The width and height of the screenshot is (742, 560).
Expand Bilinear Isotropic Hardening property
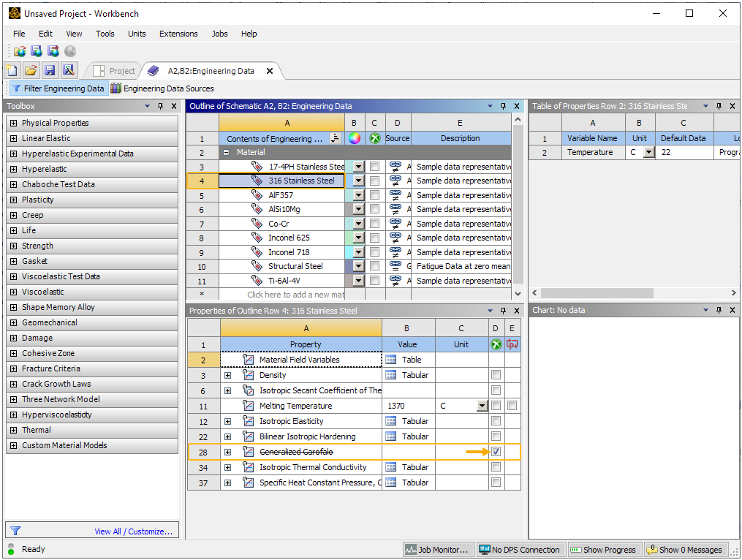pos(227,436)
